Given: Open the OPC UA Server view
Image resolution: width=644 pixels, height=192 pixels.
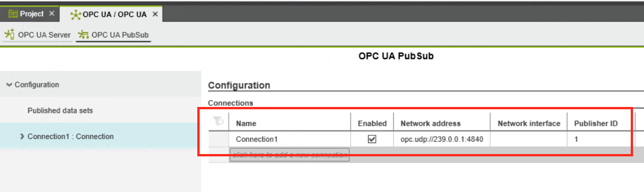Looking at the screenshot, I should pos(37,35).
